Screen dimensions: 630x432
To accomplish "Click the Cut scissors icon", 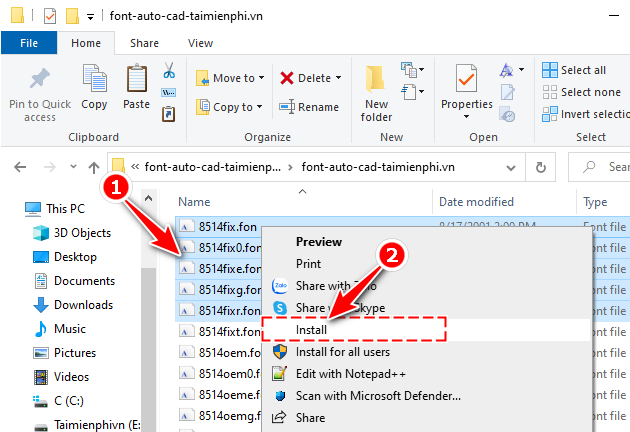I will (x=169, y=70).
